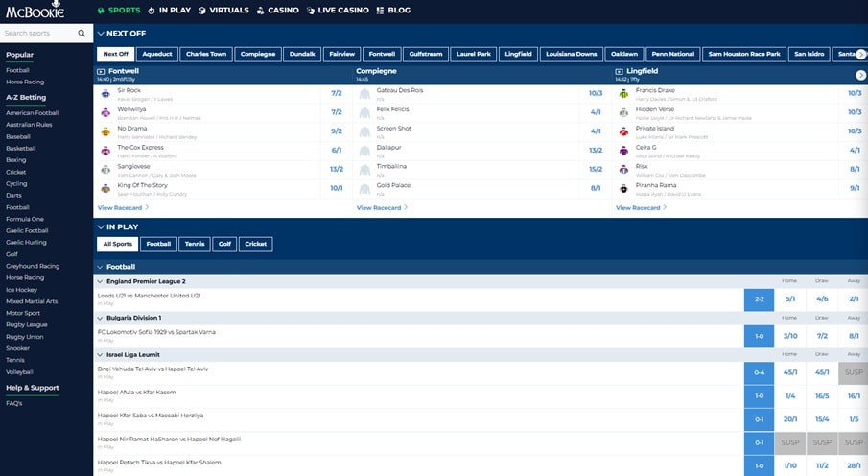Click the search magnifier icon

point(82,33)
